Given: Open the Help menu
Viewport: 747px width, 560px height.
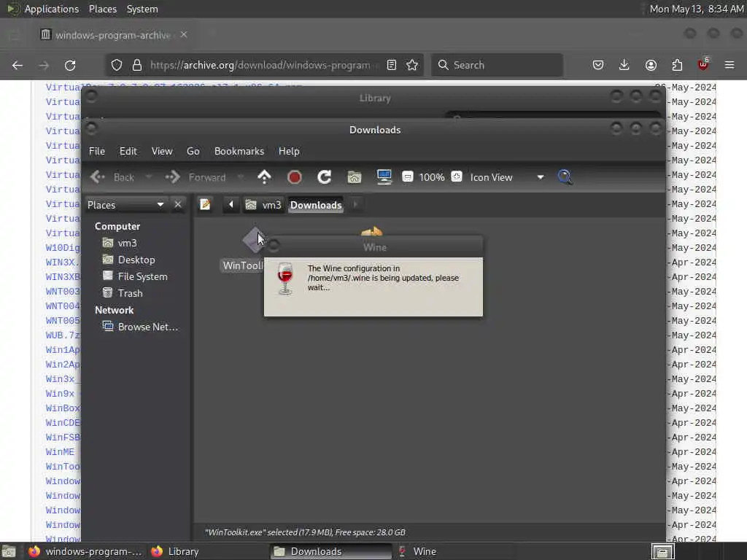Looking at the screenshot, I should 289,151.
